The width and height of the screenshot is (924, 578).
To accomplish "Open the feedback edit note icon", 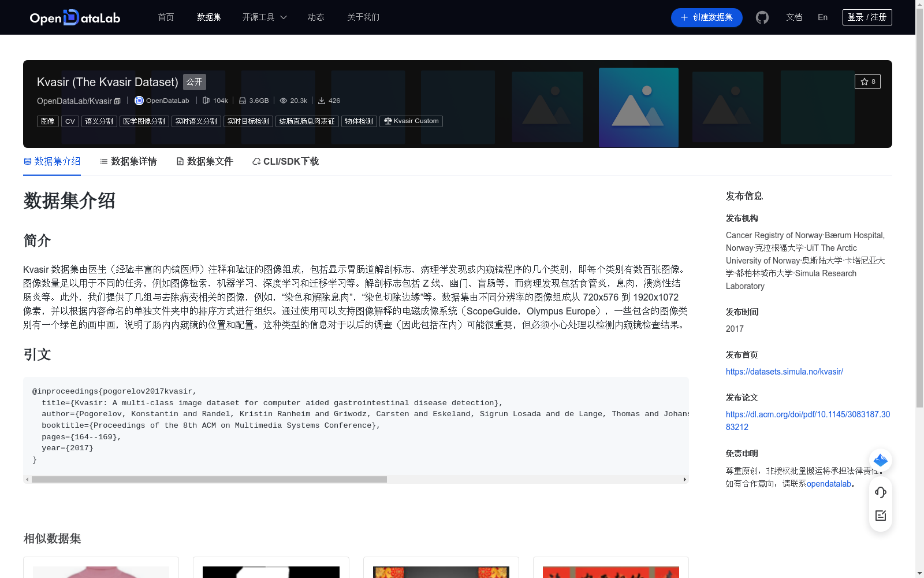I will click(x=881, y=516).
